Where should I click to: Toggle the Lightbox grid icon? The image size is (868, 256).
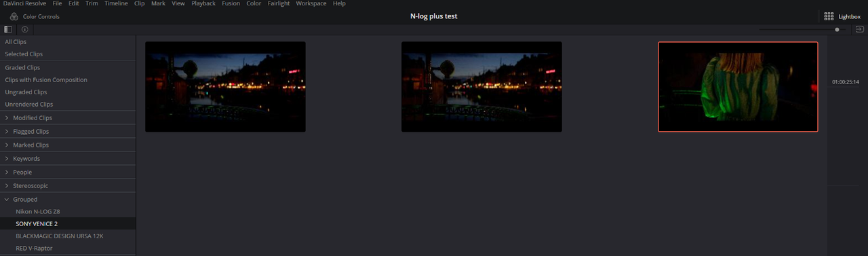tap(829, 16)
